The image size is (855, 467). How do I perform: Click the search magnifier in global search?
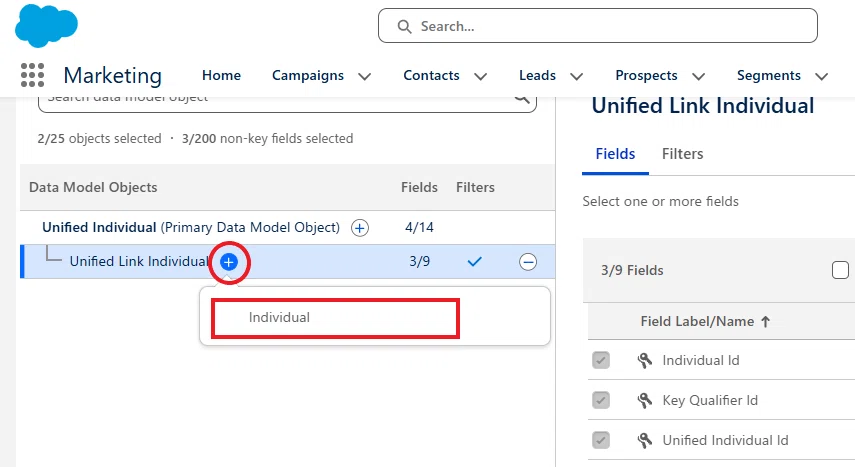(404, 26)
